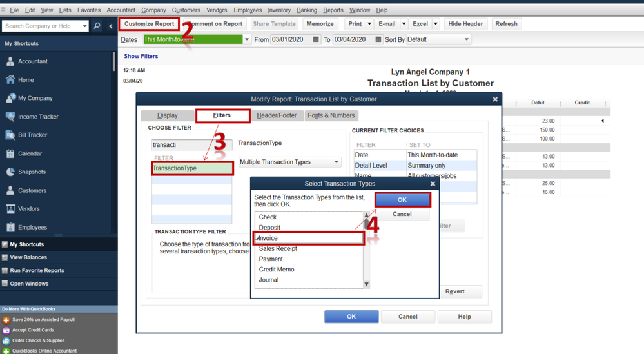Click QuickBooks Online Accountant icon
The width and height of the screenshot is (644, 354).
(x=6, y=351)
